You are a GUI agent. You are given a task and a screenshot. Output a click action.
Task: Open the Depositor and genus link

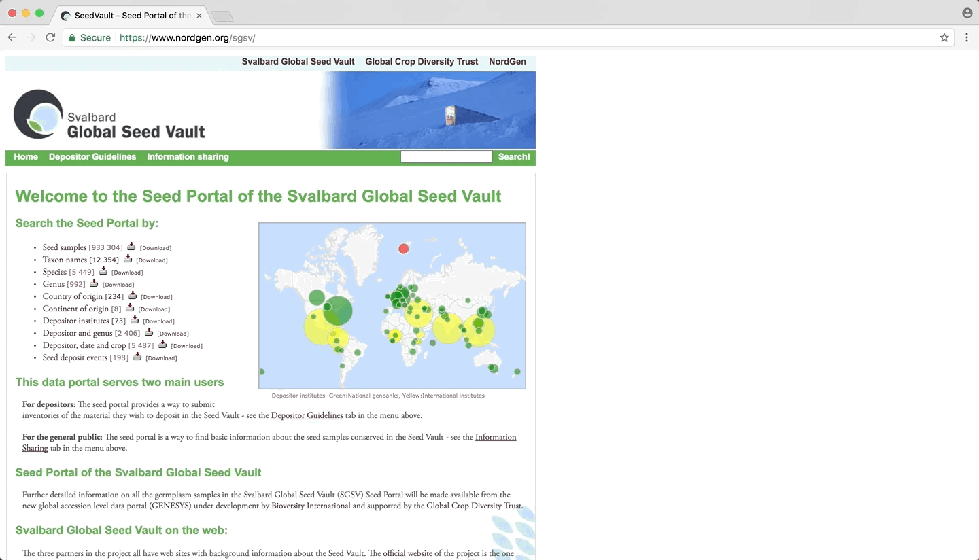78,333
